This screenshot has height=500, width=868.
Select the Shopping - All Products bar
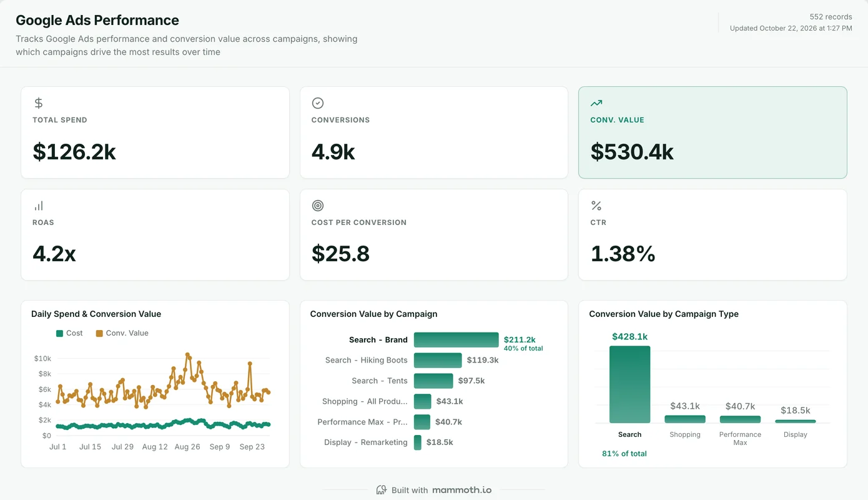tap(423, 401)
